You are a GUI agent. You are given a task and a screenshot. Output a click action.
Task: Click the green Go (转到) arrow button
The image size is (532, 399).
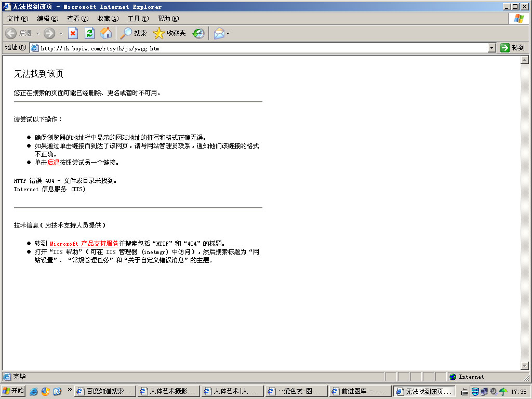(513, 48)
